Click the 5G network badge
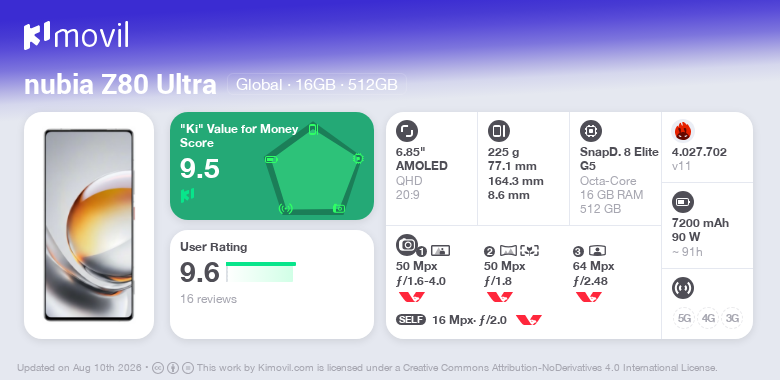 point(684,318)
